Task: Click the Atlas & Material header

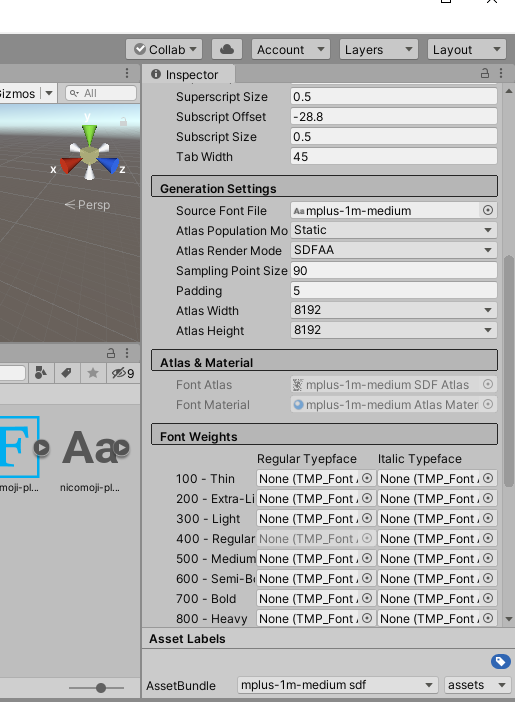Action: point(324,360)
